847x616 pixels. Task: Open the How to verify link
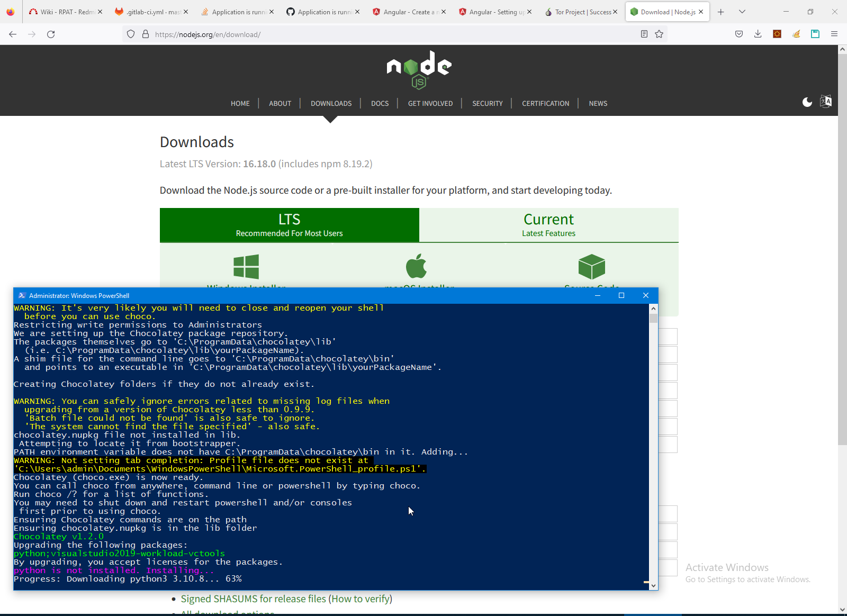pyautogui.click(x=361, y=599)
